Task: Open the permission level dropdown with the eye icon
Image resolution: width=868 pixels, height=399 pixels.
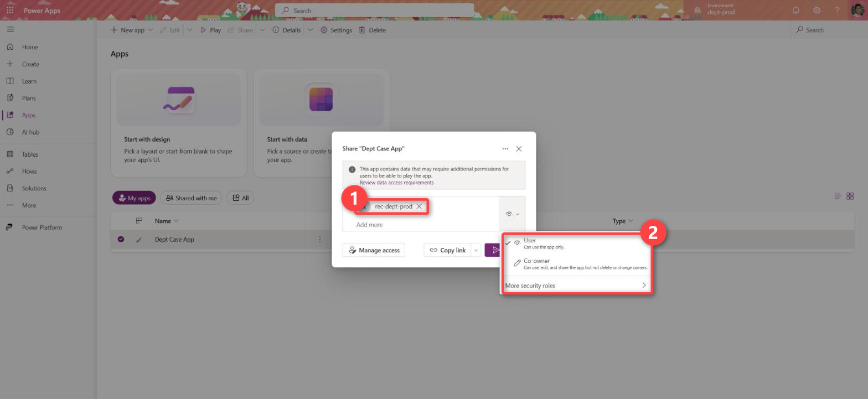Action: [512, 214]
